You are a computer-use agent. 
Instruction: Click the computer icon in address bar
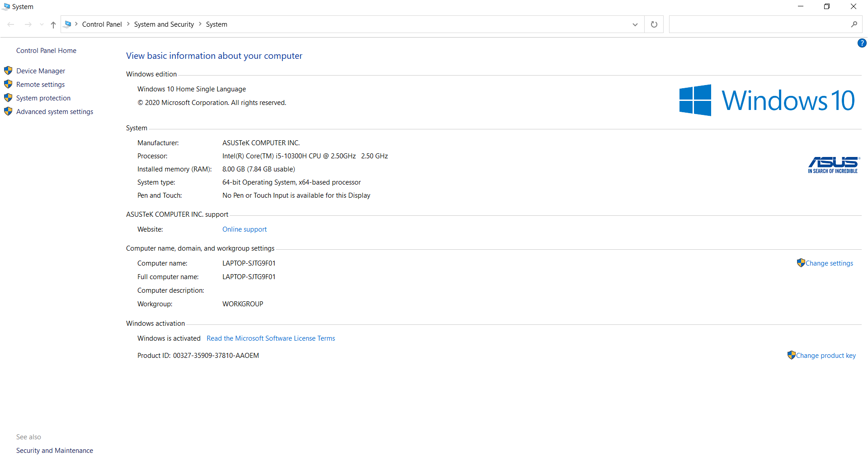click(x=68, y=24)
